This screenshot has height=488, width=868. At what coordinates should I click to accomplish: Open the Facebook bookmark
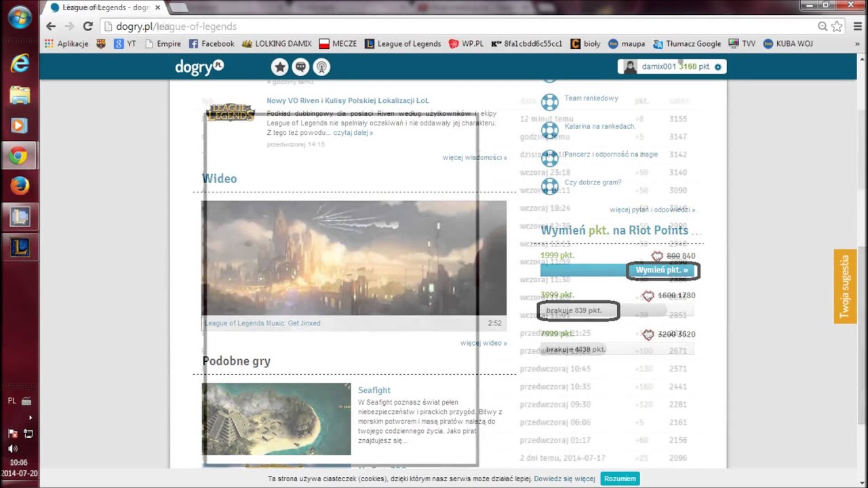(212, 43)
